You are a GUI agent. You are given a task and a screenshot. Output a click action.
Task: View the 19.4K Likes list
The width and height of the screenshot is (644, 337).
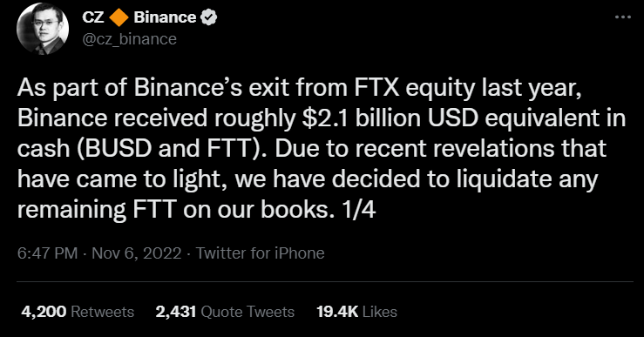coord(356,312)
